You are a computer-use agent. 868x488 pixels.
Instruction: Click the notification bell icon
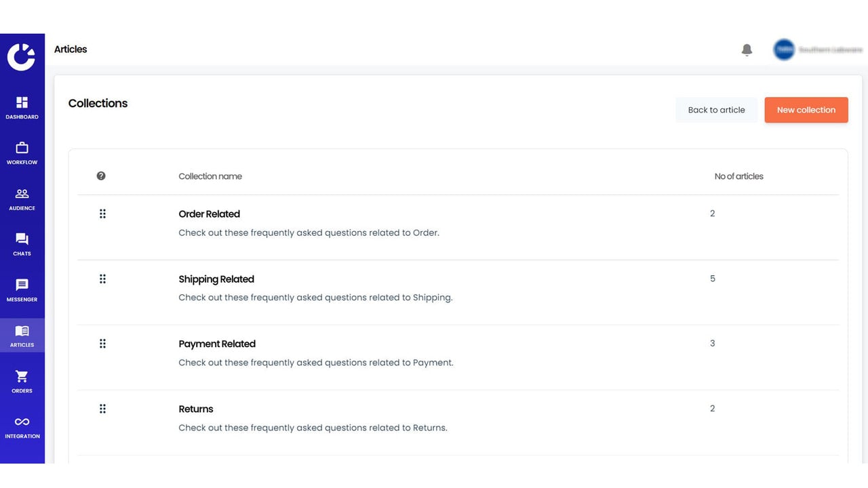click(x=747, y=49)
